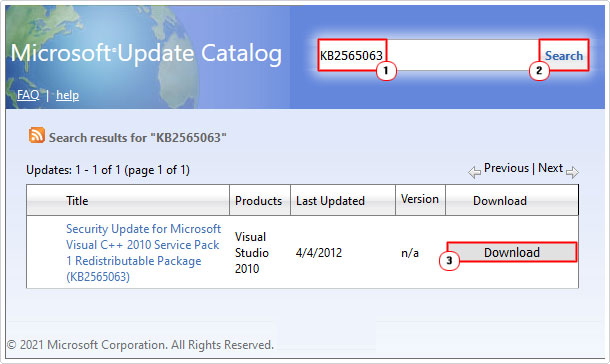
Task: Go to Previous results page
Action: (506, 168)
